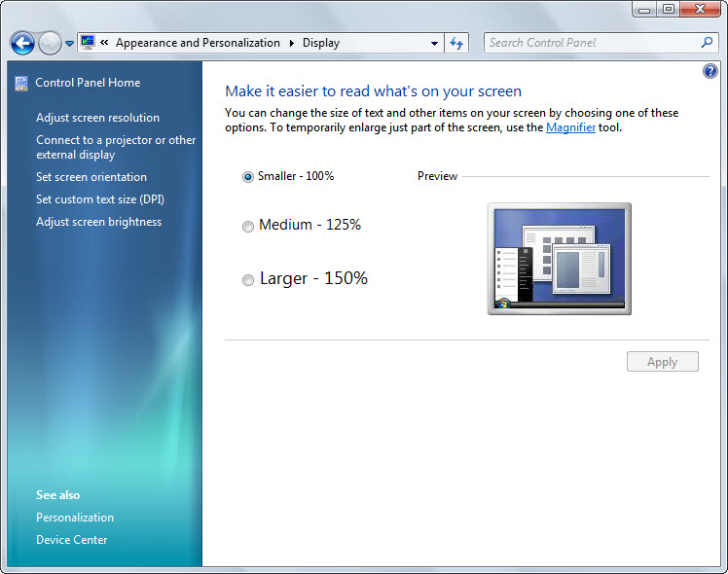
Task: Expand the address bar chevron for parent locations
Action: point(104,43)
